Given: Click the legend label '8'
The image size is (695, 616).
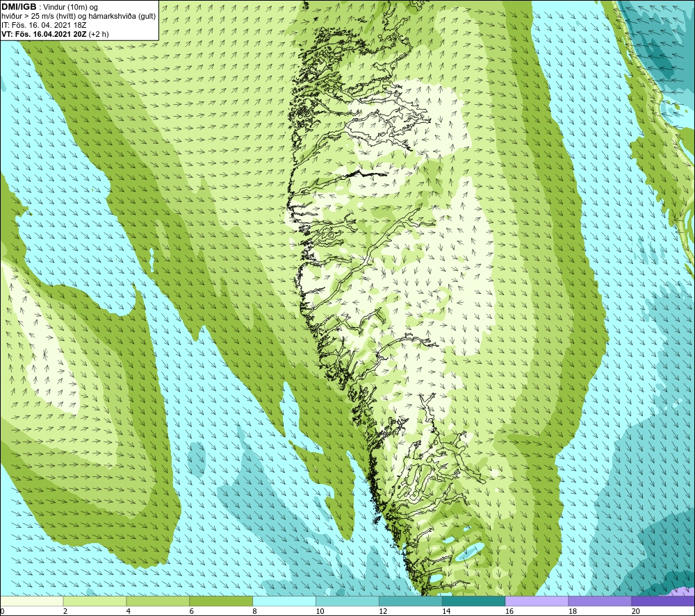Looking at the screenshot, I should pyautogui.click(x=255, y=612).
